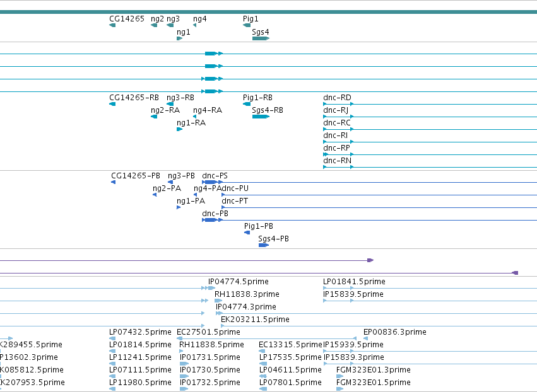Image resolution: width=537 pixels, height=392 pixels.
Task: Select the IP04774.5prime EST label
Action: 239,282
